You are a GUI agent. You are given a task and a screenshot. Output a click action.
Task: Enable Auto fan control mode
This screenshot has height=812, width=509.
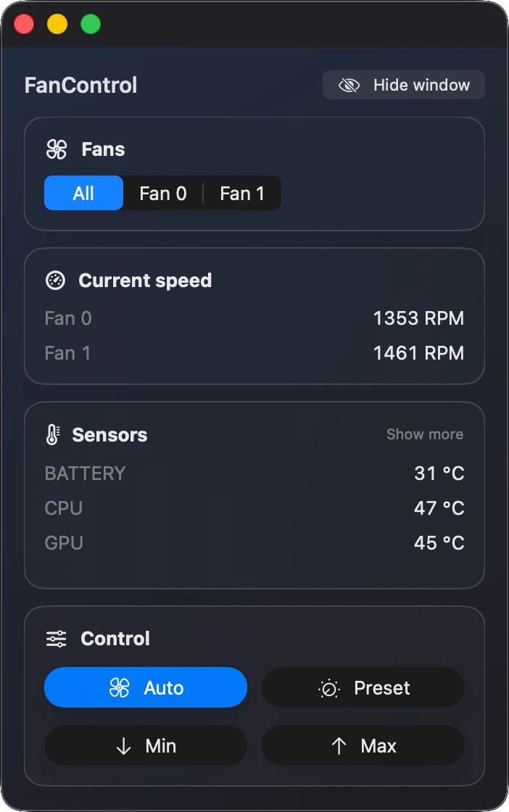(146, 687)
